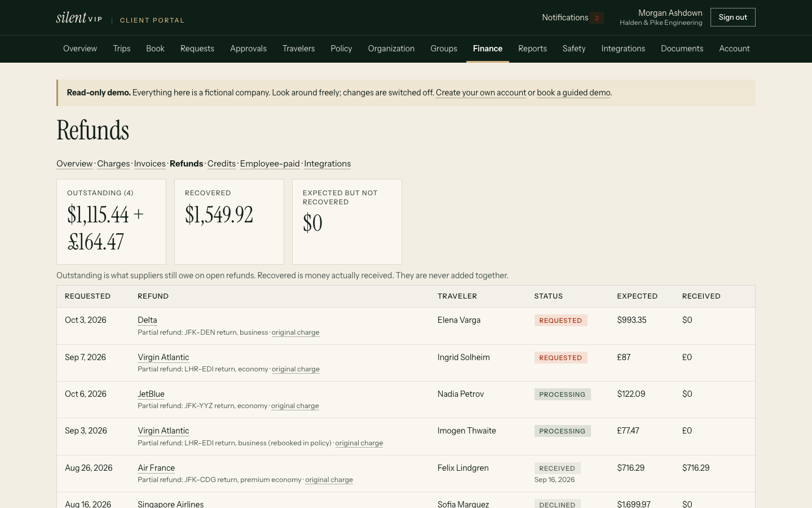This screenshot has width=812, height=508.
Task: Open the Employee-paid finance sub-link
Action: (x=270, y=164)
